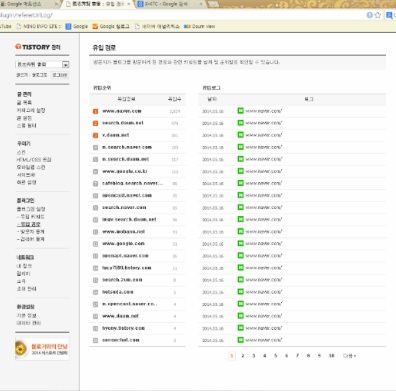Open 글 목록 in the sidebar menu

24,103
